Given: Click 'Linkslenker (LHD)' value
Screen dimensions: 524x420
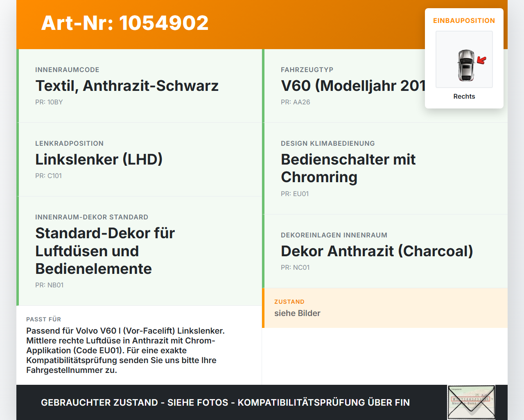Looking at the screenshot, I should [x=99, y=159].
